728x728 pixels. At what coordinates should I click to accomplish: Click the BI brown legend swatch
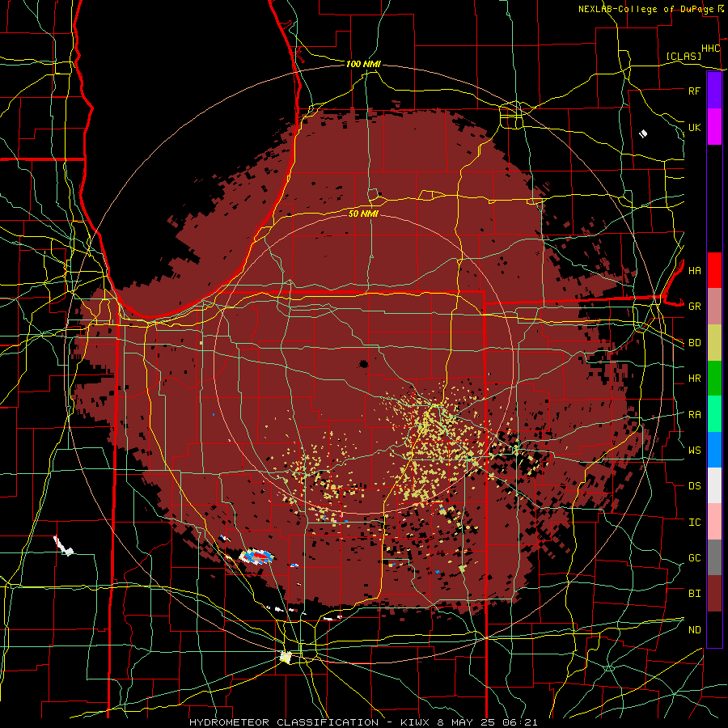[714, 594]
